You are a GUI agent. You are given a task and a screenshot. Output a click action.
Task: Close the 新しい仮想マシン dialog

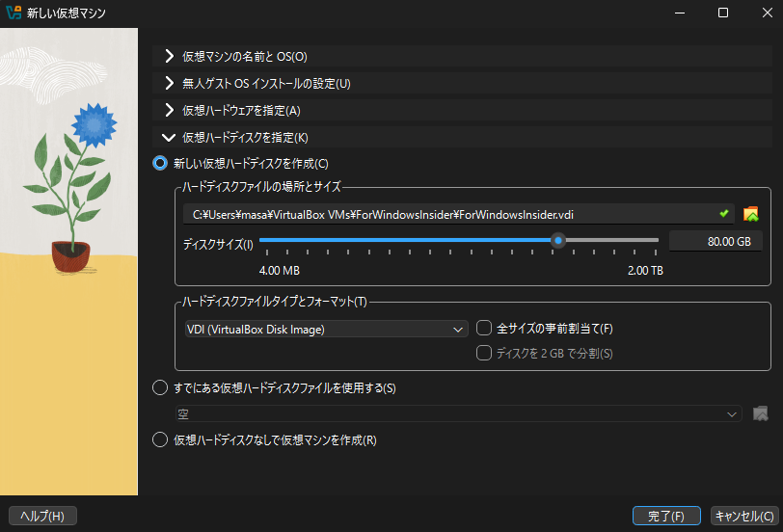(767, 13)
